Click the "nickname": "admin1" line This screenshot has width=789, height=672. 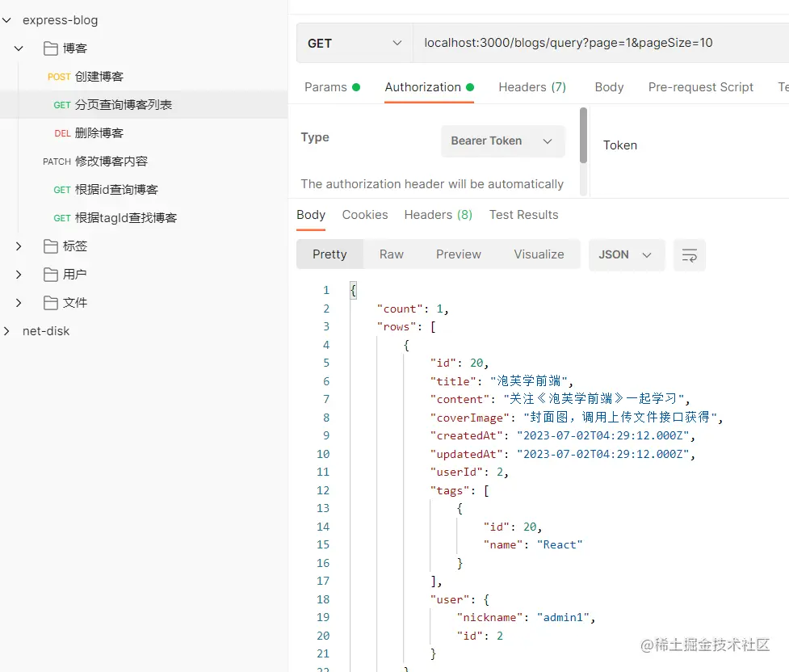coord(526,618)
